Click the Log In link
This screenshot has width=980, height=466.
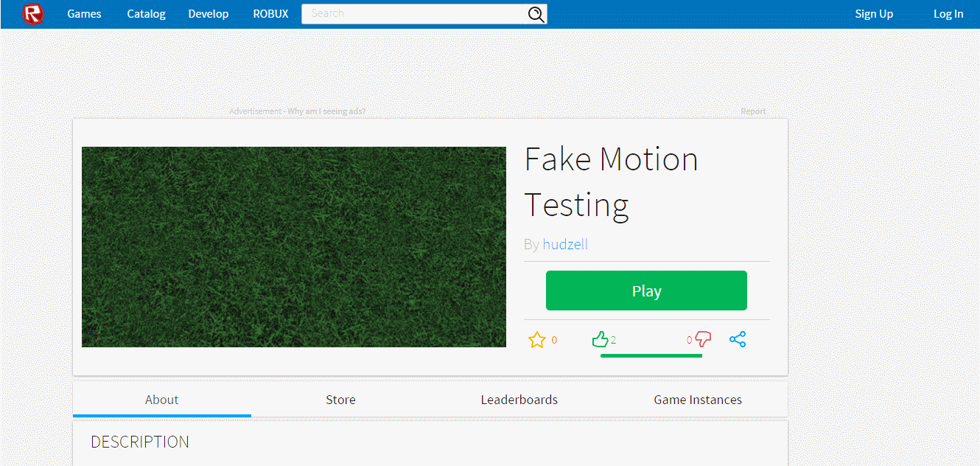pos(948,14)
